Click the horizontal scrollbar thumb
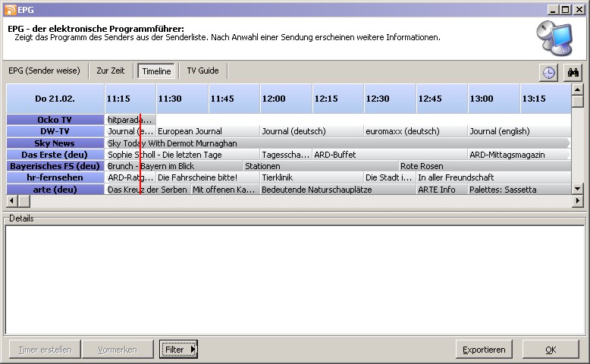The height and width of the screenshot is (364, 590). click(x=24, y=201)
